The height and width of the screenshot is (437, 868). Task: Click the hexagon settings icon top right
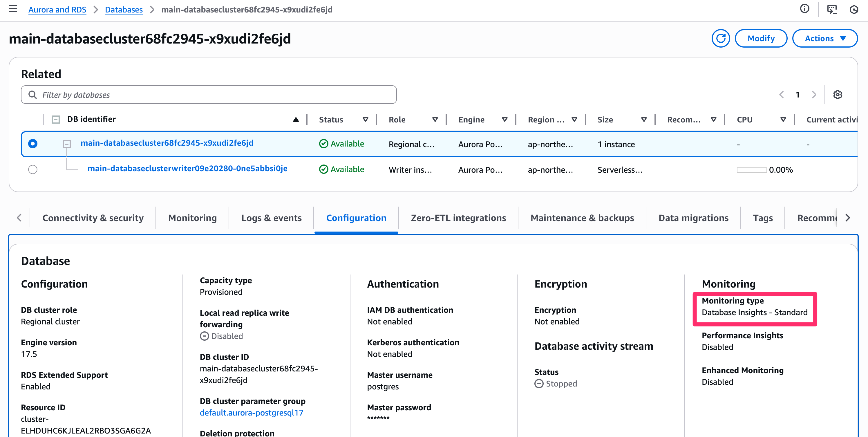854,9
